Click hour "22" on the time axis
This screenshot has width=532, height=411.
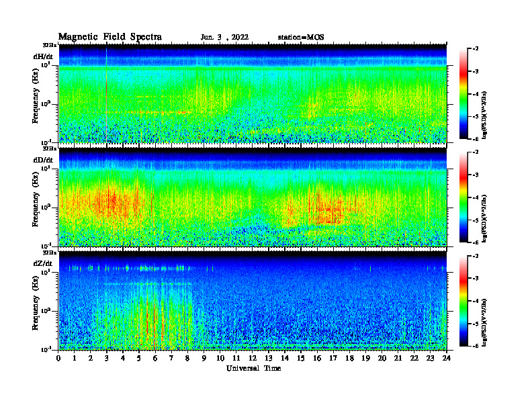pos(414,358)
